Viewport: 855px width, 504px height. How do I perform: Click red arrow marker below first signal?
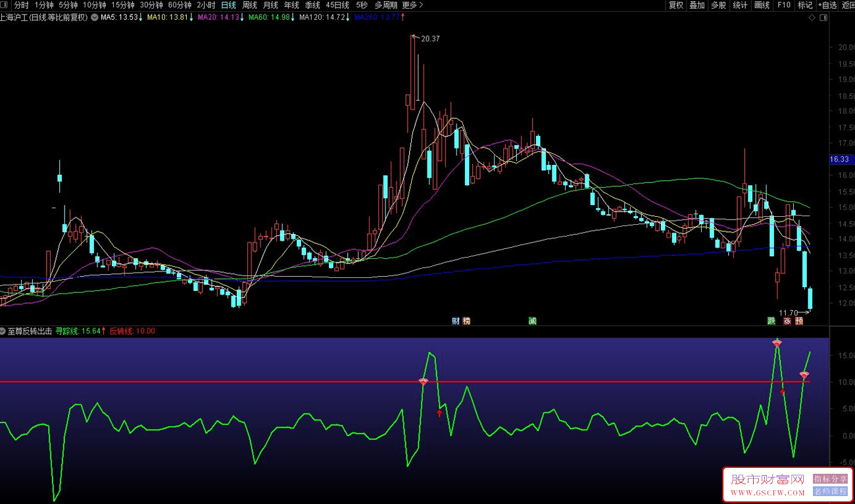[439, 413]
